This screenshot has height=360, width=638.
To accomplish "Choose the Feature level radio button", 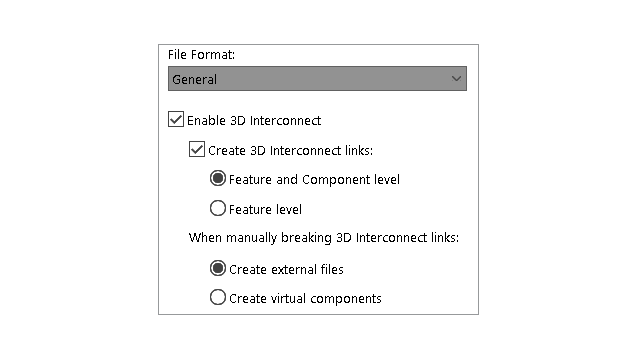I will click(x=218, y=208).
